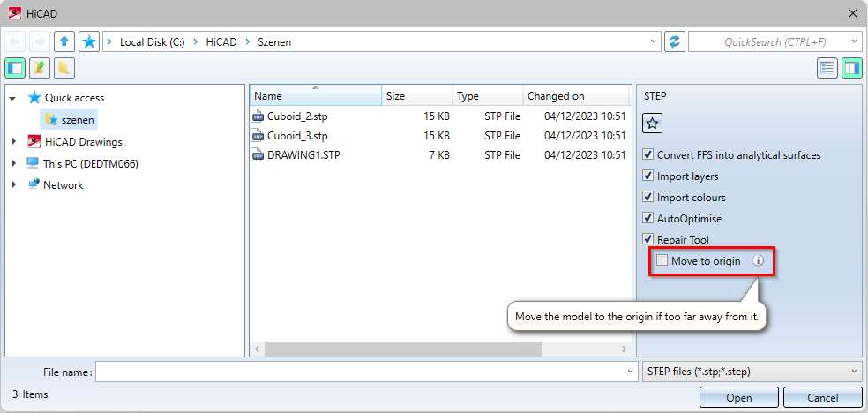Click the Open button

point(739,397)
